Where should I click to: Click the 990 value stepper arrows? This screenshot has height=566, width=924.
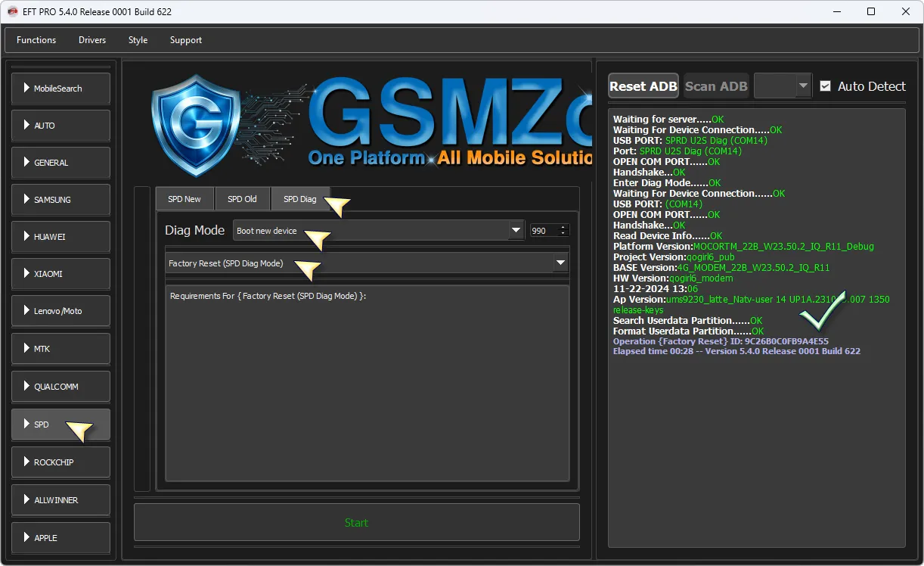563,231
